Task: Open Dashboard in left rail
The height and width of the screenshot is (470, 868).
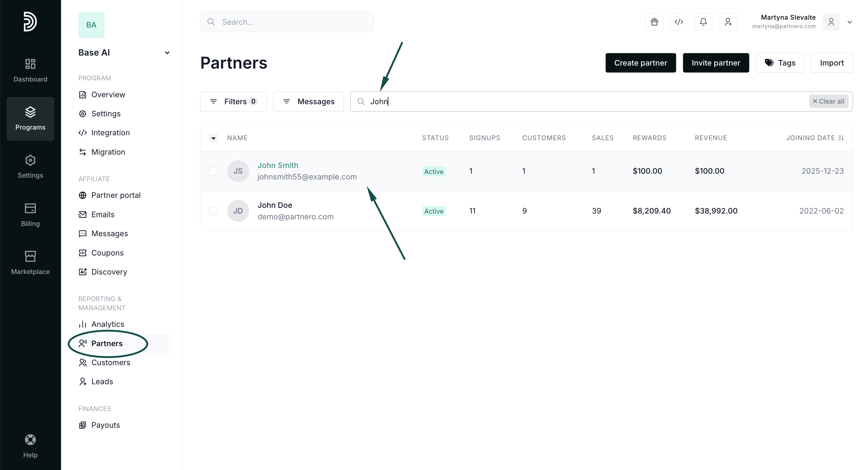Action: coord(30,70)
